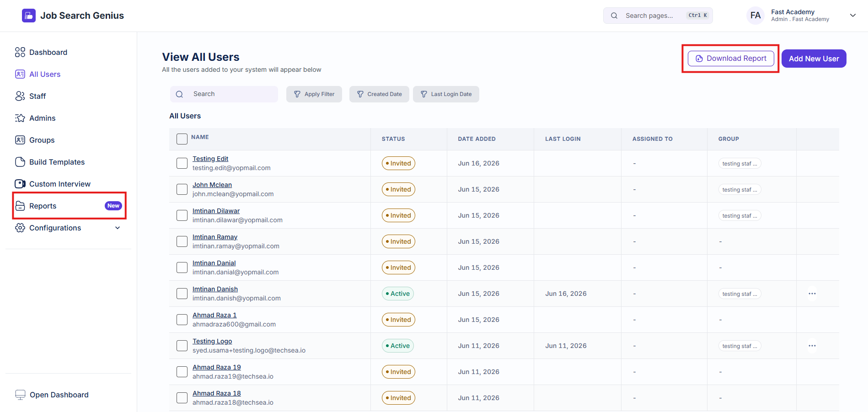Click the Open Dashboard monitor icon
Screen dimensions: 868x412
pyautogui.click(x=21, y=395)
